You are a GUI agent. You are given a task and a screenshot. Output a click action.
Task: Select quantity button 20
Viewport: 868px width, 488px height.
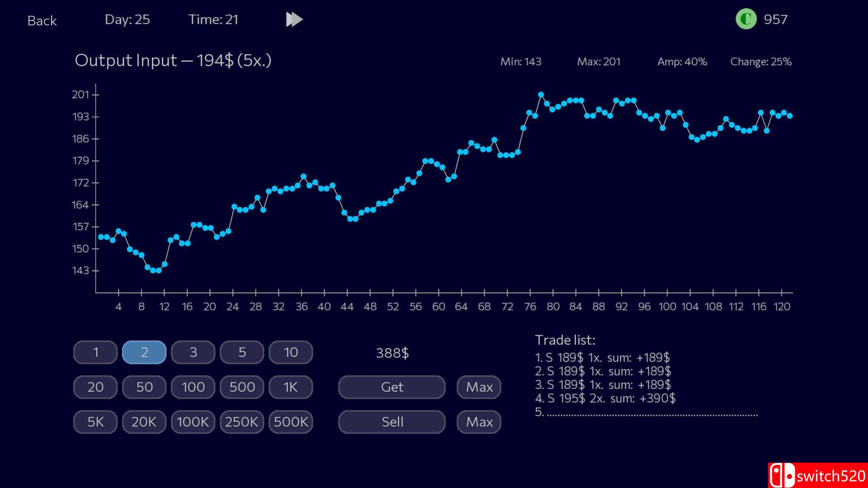pos(95,387)
